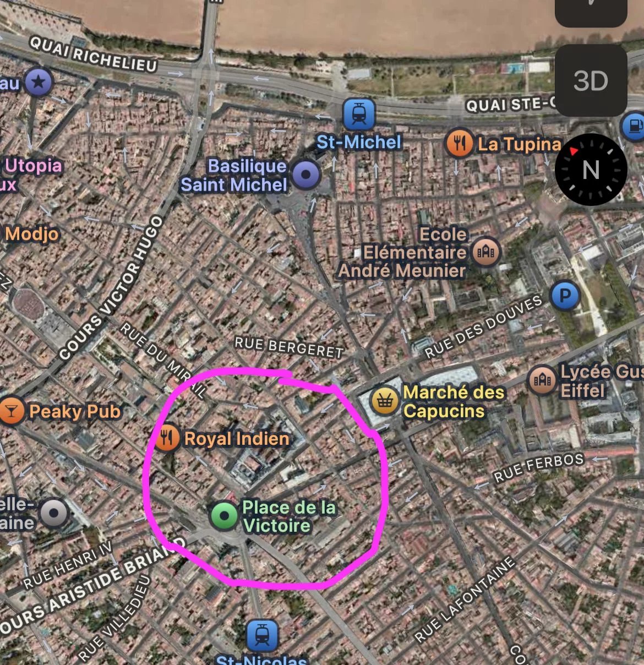Viewport: 644px width, 665px height.
Task: Tap the Lycée Gustave Eiffel school icon
Action: click(542, 380)
